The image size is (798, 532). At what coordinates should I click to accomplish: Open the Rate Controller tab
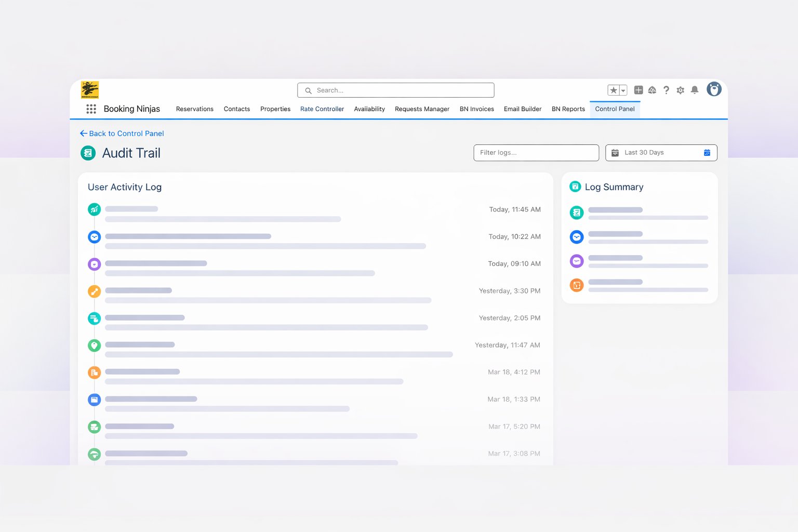click(322, 109)
